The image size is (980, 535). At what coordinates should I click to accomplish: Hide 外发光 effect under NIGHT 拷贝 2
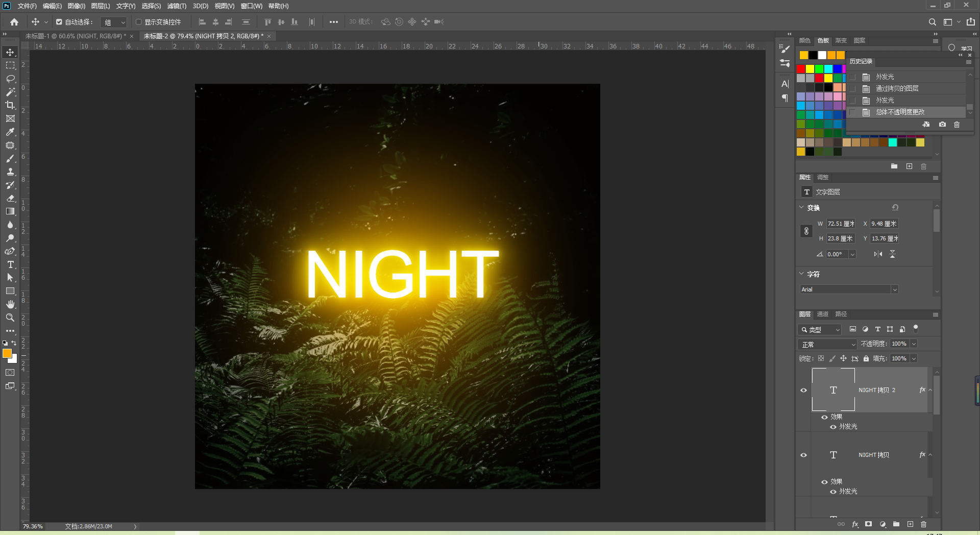pyautogui.click(x=833, y=427)
